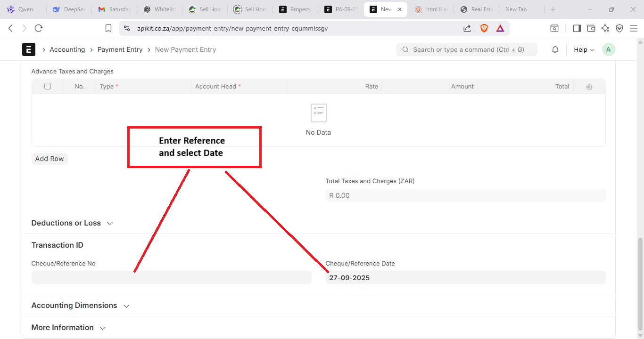Toggle the browser sidebar panel icon
Viewport: 644px width, 339px height.
point(577,28)
